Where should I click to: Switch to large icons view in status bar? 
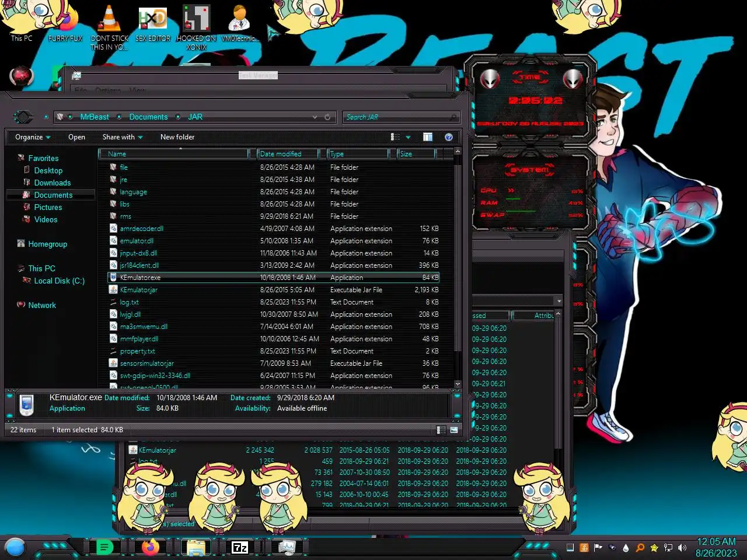click(x=453, y=430)
